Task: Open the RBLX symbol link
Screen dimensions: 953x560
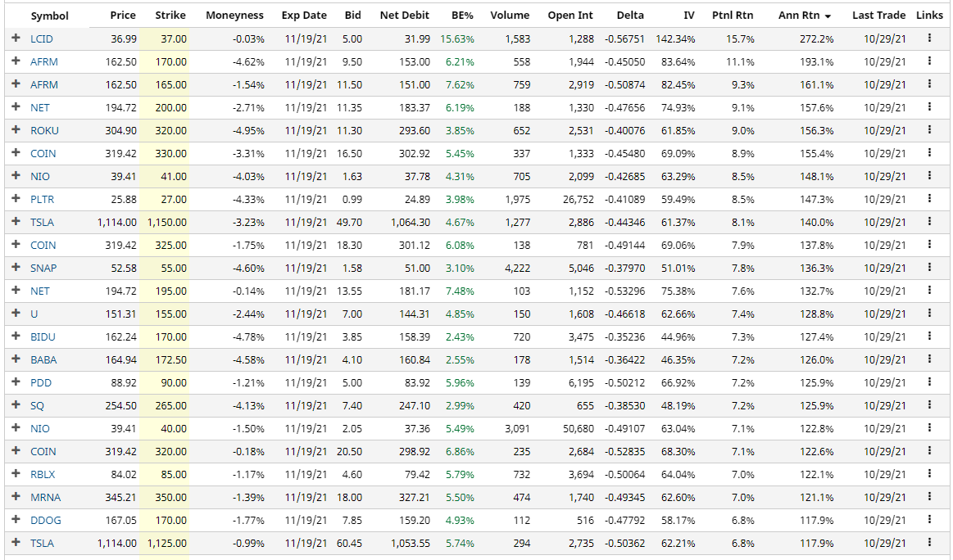Action: click(x=43, y=475)
